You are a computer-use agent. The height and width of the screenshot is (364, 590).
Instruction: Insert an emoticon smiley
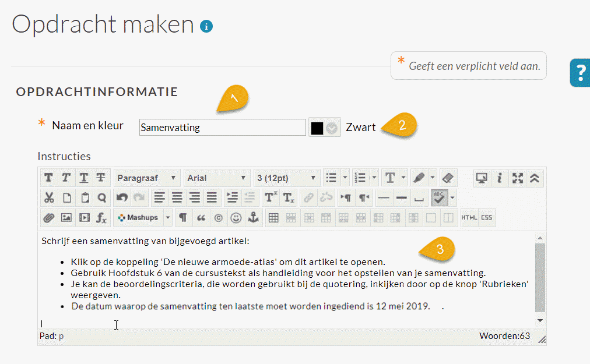236,218
